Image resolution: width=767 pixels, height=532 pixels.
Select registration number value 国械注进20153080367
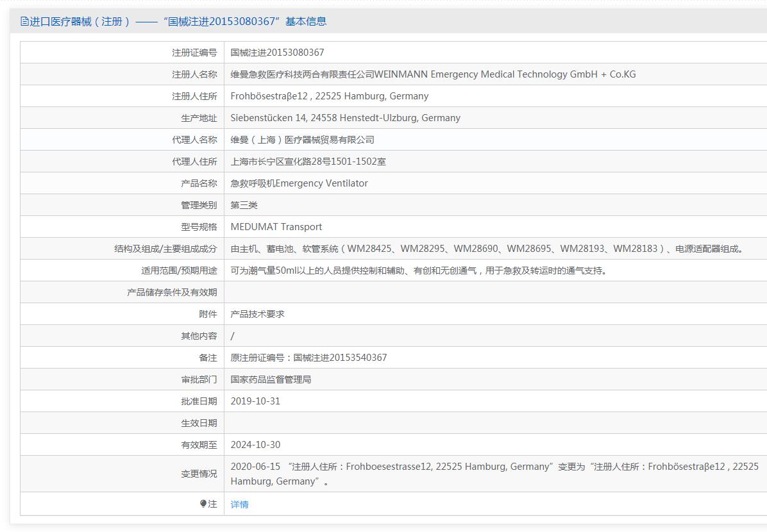(277, 53)
